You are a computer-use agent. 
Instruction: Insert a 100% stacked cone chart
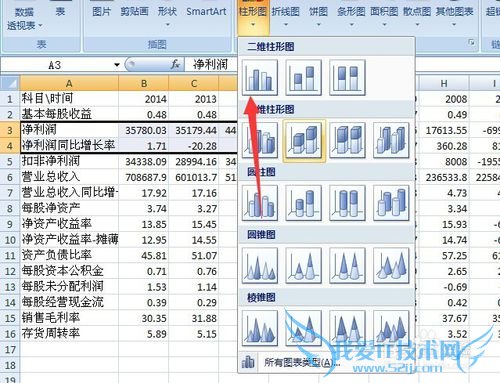point(347,266)
